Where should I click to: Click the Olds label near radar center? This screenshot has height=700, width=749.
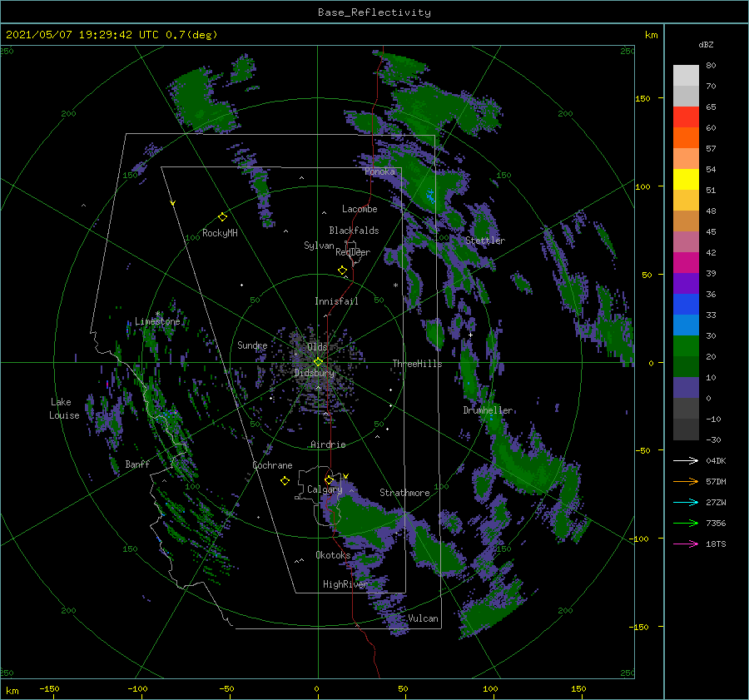tap(317, 347)
